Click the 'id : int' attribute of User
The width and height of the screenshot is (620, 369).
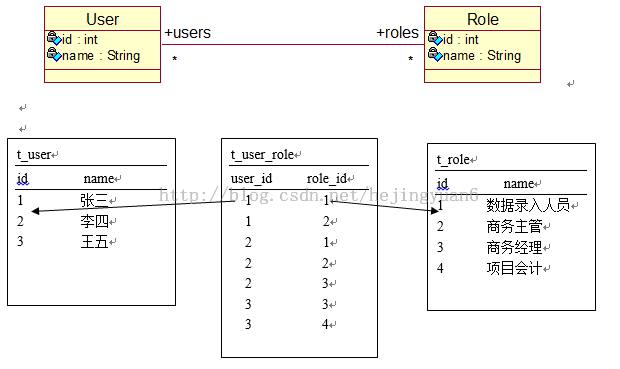[80, 40]
